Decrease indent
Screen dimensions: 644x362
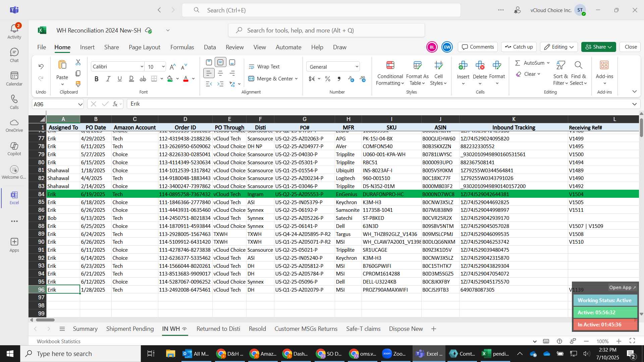pos(209,84)
